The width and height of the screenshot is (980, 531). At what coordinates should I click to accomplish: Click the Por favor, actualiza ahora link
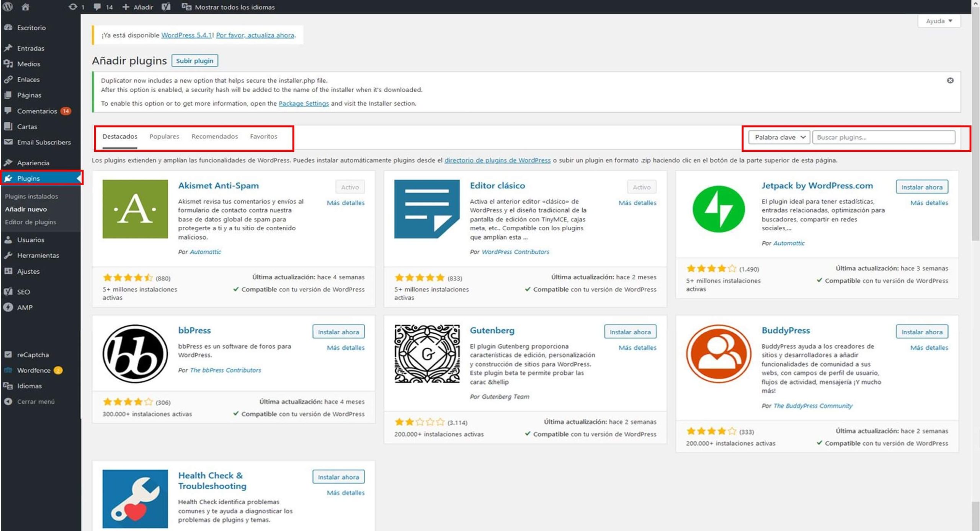(x=255, y=35)
